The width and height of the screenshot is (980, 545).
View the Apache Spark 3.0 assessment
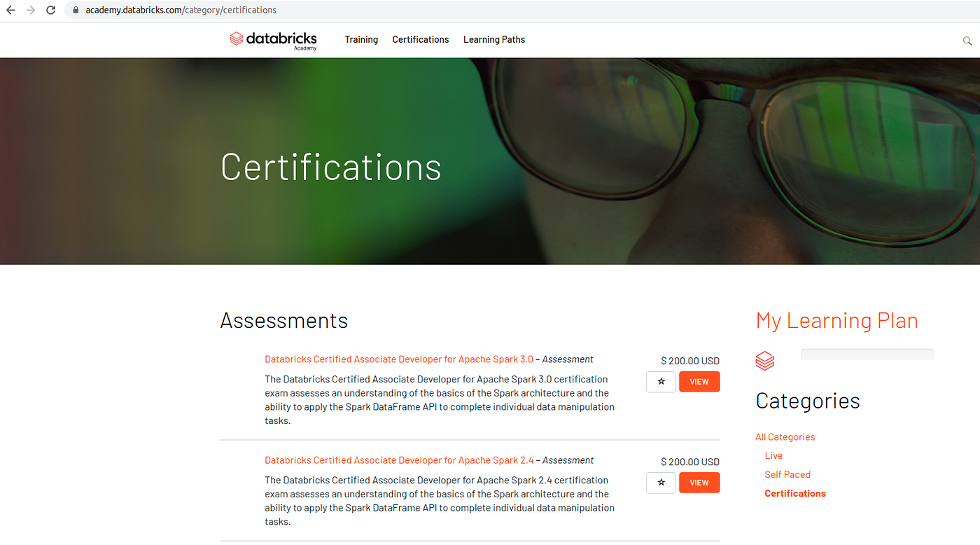(x=699, y=382)
